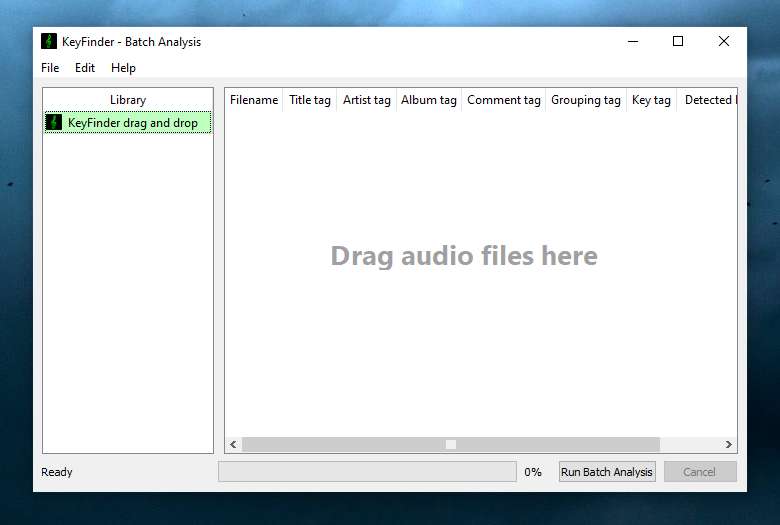
Task: Click the Ready status text
Action: click(x=57, y=472)
